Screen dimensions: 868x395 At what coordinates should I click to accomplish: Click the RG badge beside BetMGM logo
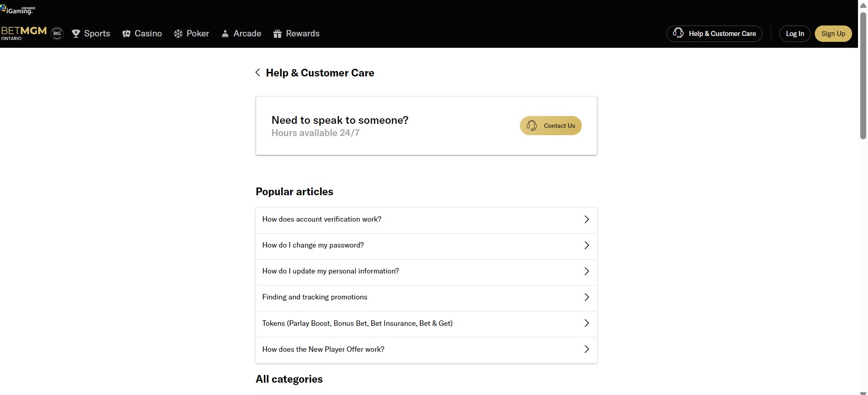(56, 33)
